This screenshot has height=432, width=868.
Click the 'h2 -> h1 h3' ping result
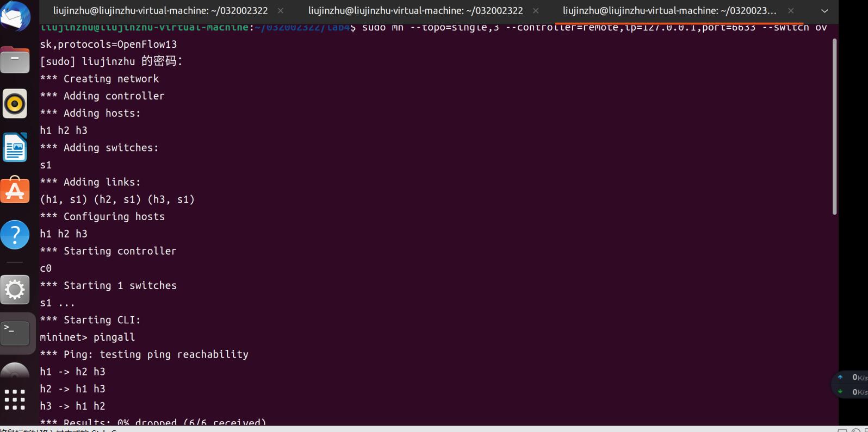click(73, 389)
